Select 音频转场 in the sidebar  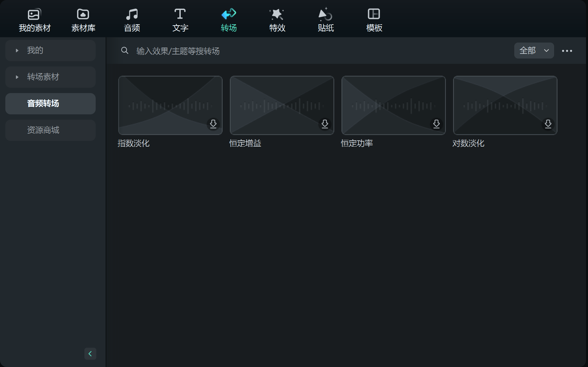coord(50,104)
